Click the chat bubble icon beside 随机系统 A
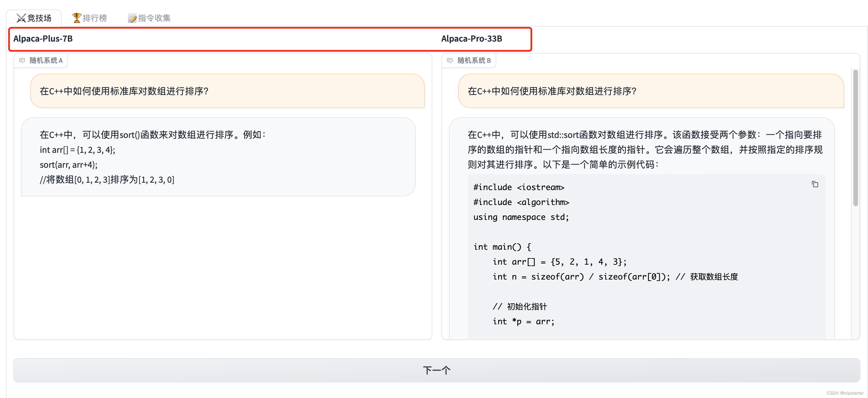Image resolution: width=868 pixels, height=398 pixels. click(x=22, y=61)
